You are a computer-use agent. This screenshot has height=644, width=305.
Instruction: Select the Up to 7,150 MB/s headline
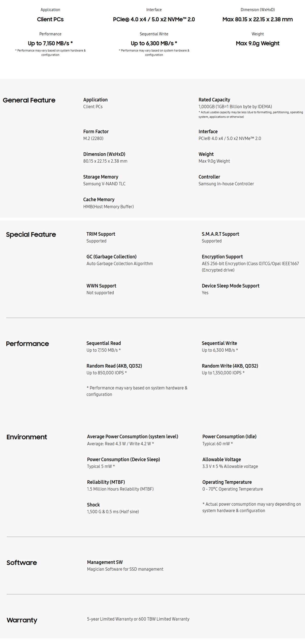[x=50, y=43]
